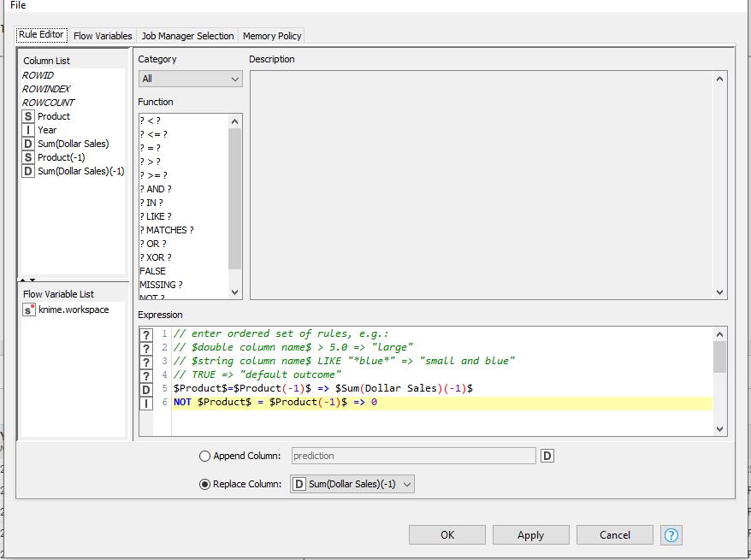Open the help button next to Cancel

point(671,534)
